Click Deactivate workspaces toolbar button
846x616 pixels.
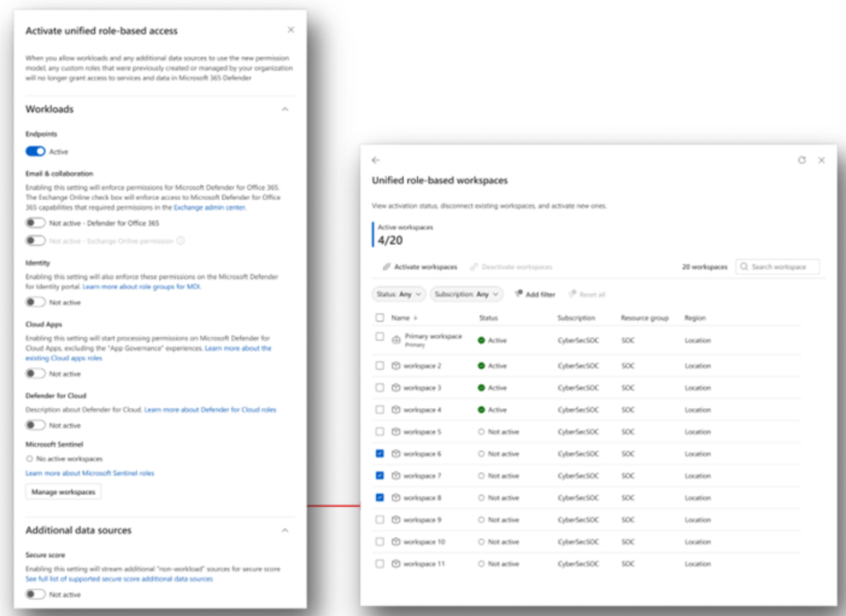tap(511, 267)
